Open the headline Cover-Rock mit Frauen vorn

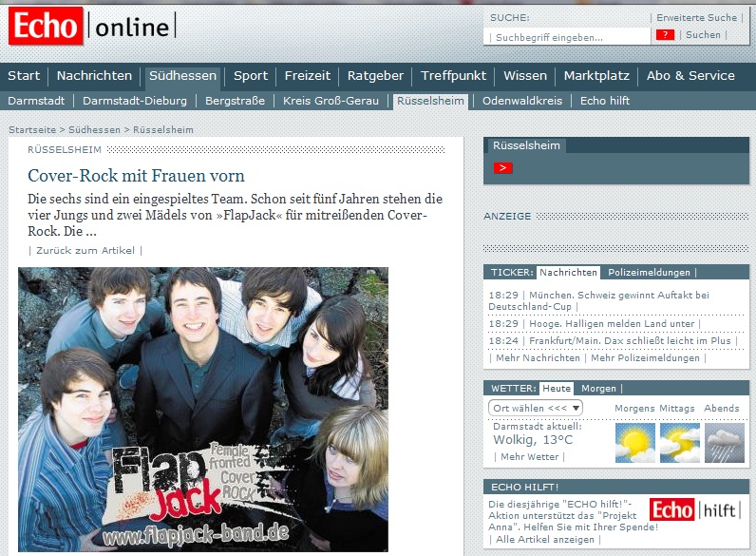136,176
